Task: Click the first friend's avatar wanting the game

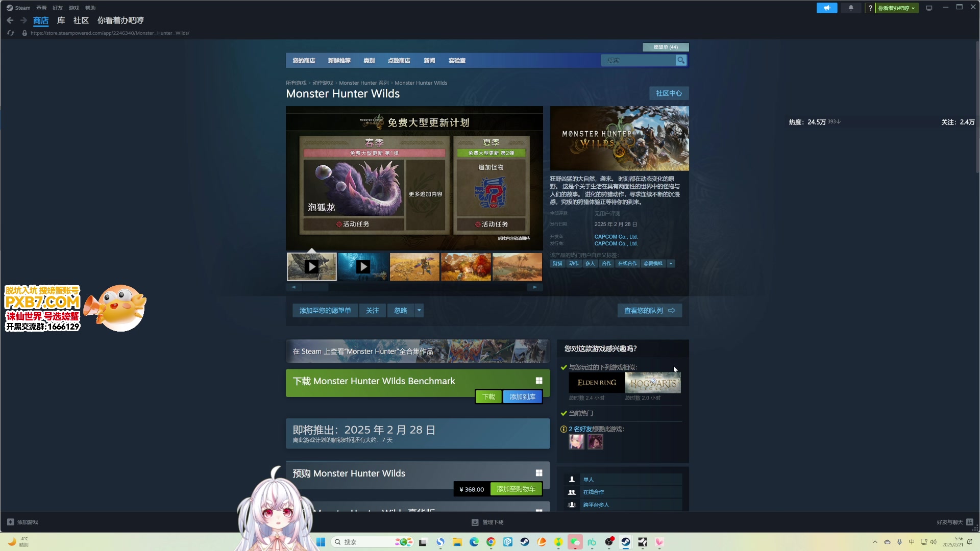Action: coord(576,442)
